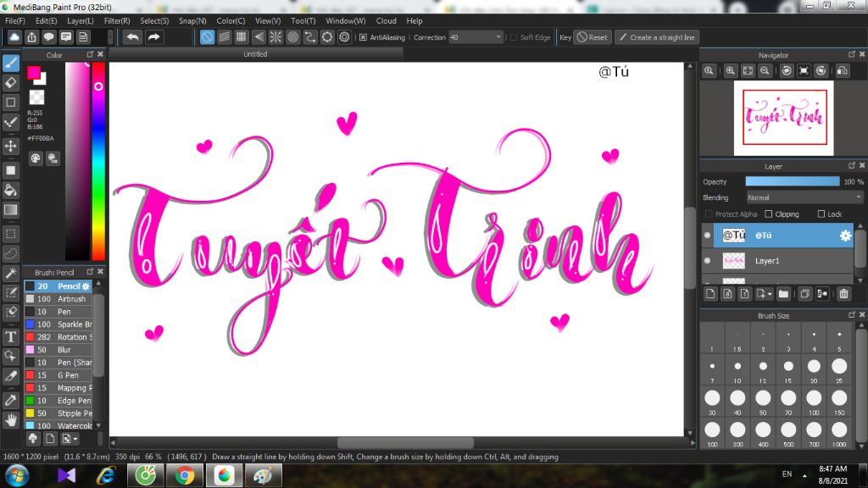
Task: Select the Sparkle Brush entry
Action: click(58, 324)
